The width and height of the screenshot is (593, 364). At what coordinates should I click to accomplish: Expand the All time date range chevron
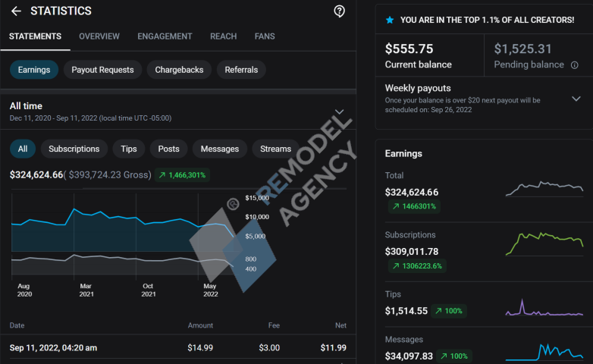click(339, 111)
